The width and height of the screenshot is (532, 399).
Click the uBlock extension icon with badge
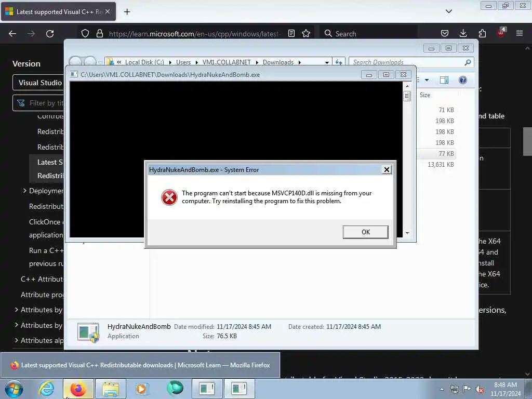(501, 33)
